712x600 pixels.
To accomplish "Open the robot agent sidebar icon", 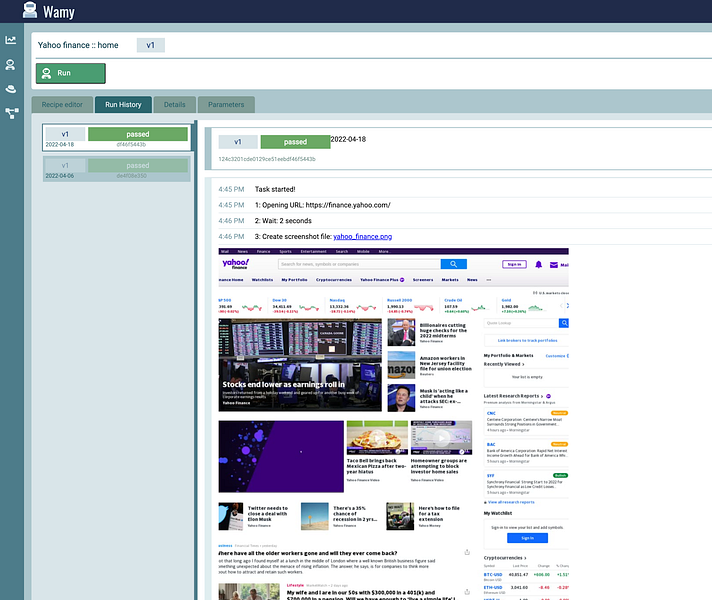I will [x=10, y=64].
